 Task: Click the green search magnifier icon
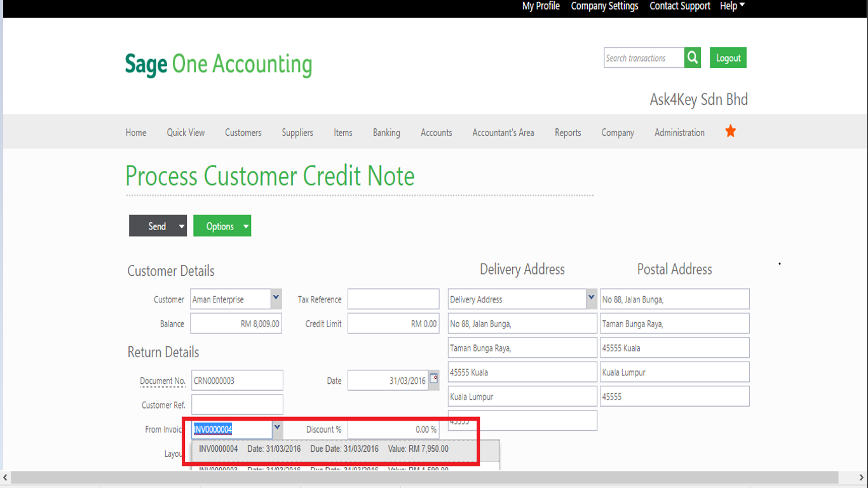click(x=693, y=58)
